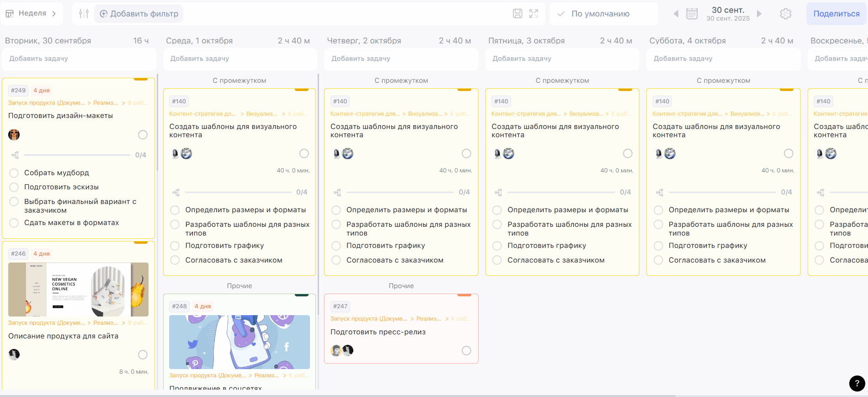868x397 pixels.
Task: Check the 'Собрать мудборд' subtask
Action: coord(14,173)
